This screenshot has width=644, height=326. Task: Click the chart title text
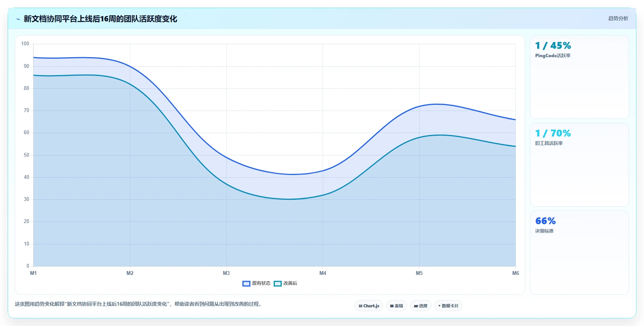[100, 19]
